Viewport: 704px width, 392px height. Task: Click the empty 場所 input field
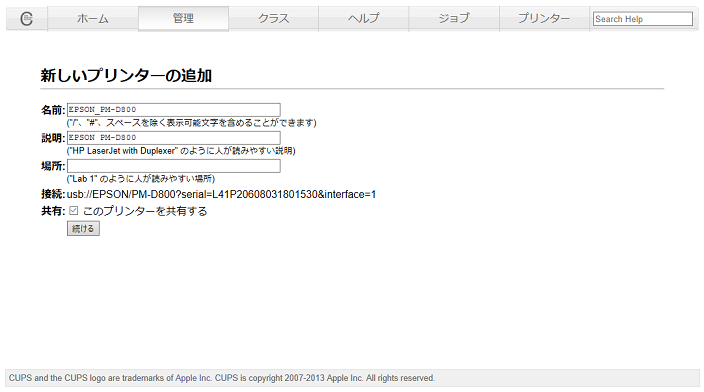click(174, 166)
